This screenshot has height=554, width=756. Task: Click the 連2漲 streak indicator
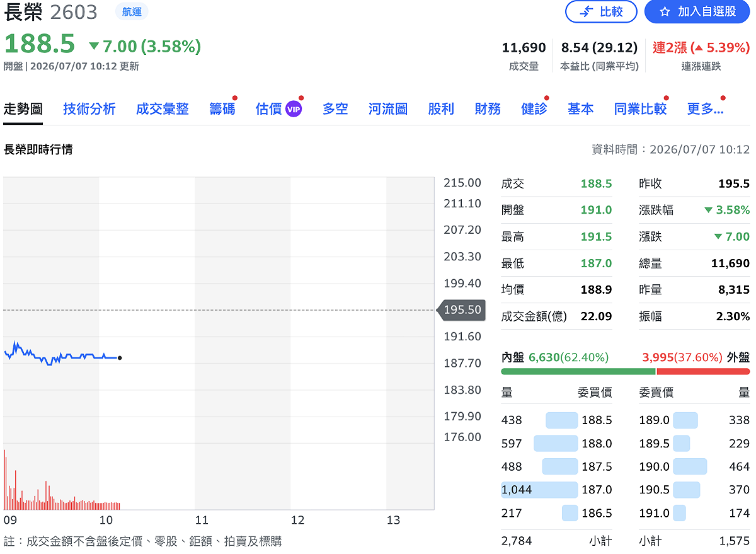click(701, 47)
